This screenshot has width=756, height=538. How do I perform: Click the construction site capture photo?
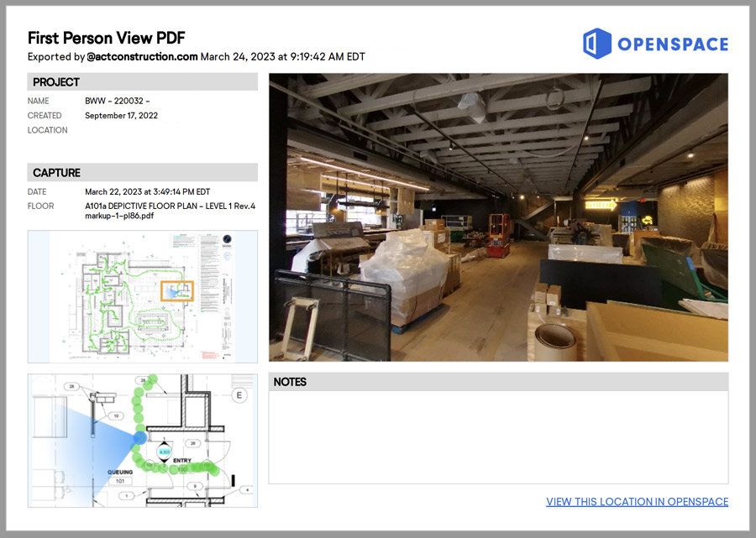pos(498,217)
